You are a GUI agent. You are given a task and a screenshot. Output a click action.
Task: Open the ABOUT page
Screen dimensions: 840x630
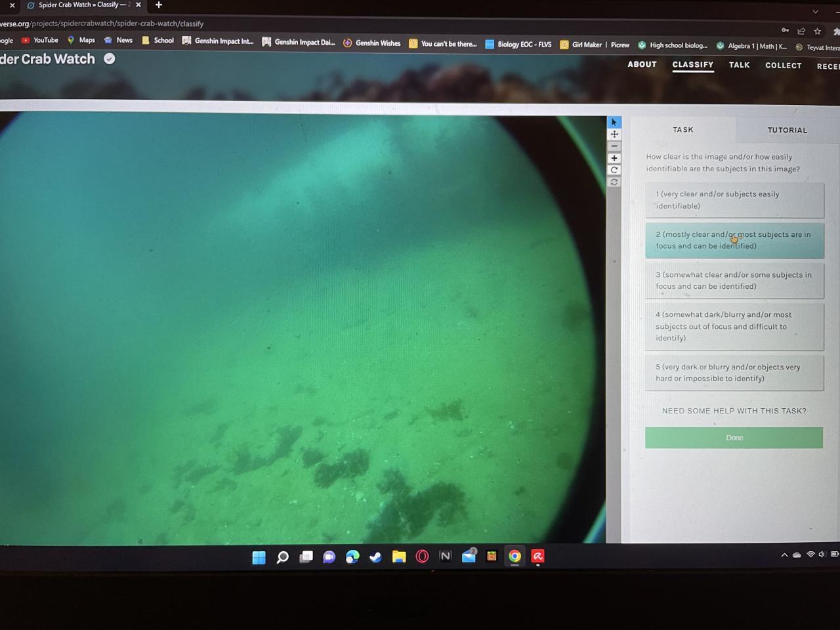(642, 64)
